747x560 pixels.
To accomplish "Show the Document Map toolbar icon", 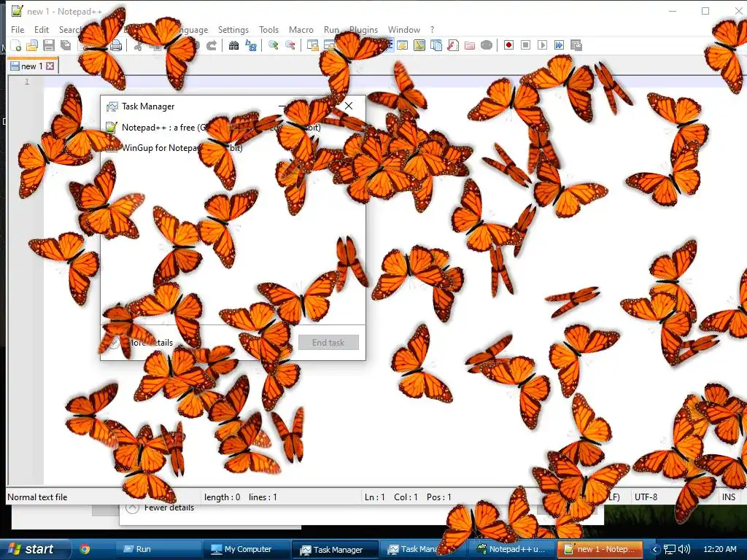I will [x=419, y=45].
